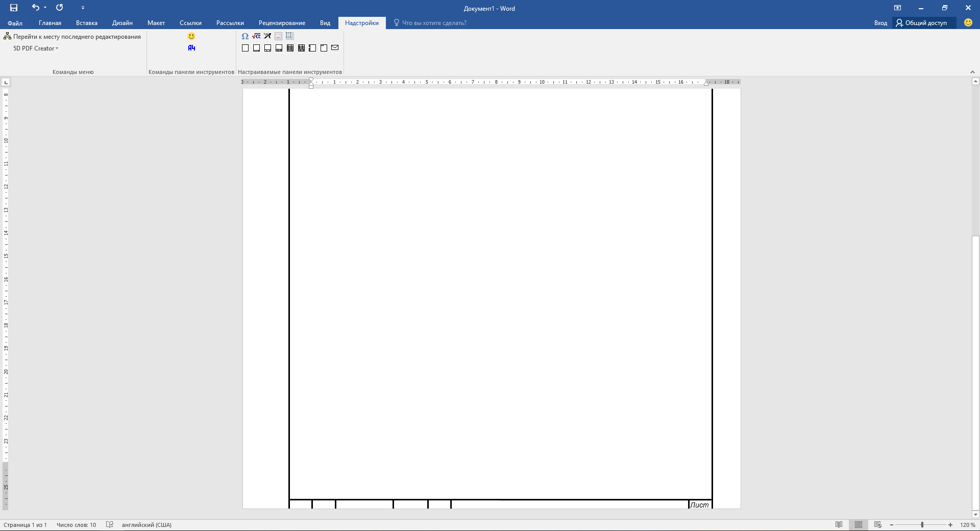Switch to the Вставка ribbon tab
Viewport: 980px width, 531px height.
tap(87, 23)
